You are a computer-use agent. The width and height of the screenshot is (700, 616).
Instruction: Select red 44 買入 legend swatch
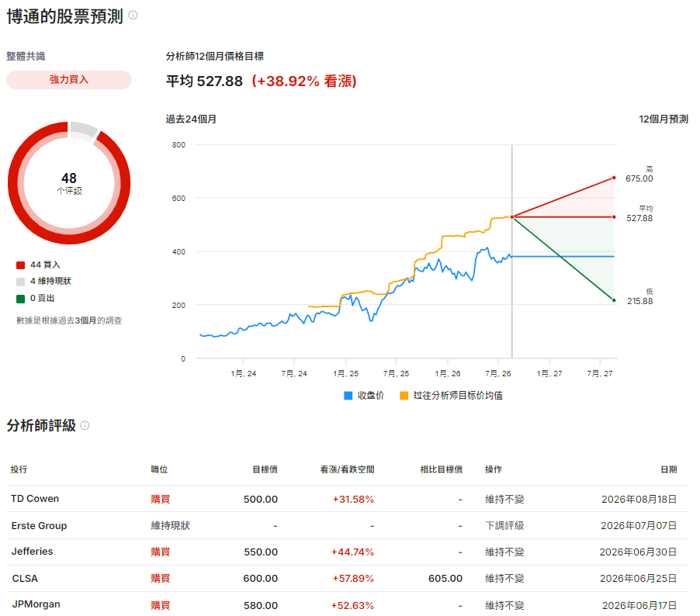(x=20, y=265)
